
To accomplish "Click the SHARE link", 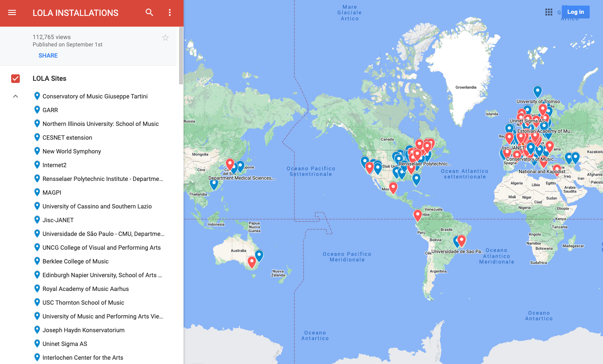I will [x=48, y=55].
